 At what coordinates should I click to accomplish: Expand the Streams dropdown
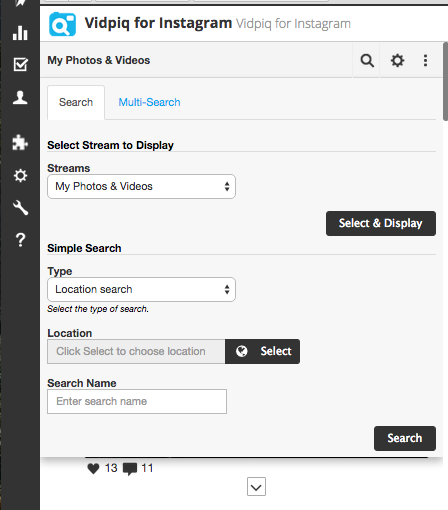(141, 186)
